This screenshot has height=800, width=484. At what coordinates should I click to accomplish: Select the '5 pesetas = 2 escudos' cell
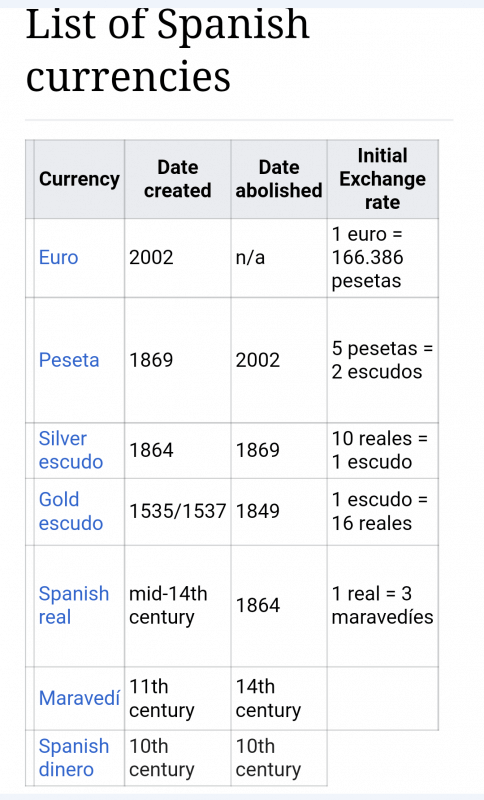click(x=383, y=360)
